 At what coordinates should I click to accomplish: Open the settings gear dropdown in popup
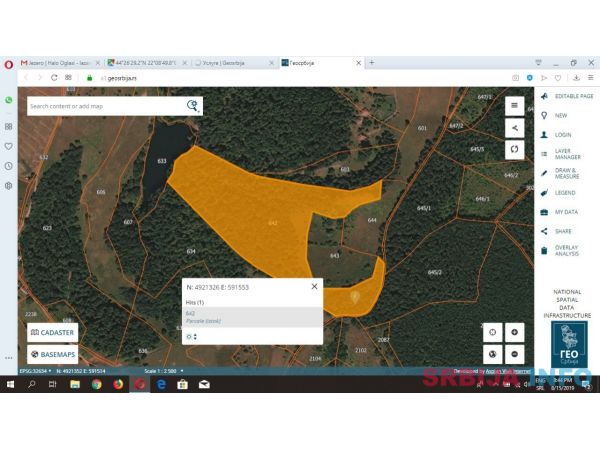[191, 336]
